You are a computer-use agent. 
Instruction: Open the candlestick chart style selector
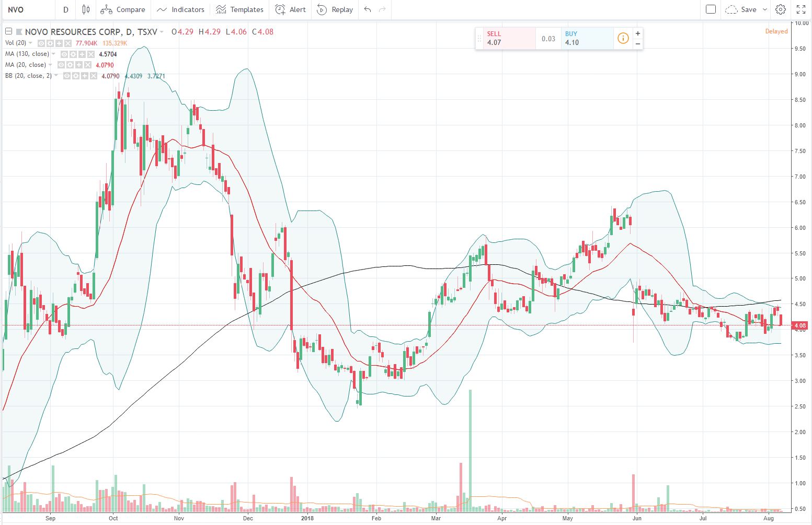(x=86, y=9)
